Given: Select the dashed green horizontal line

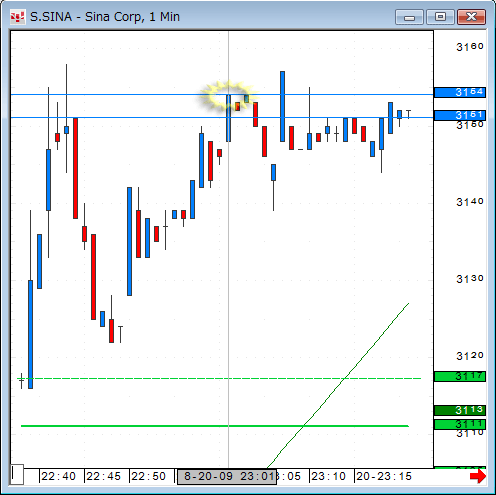Looking at the screenshot, I should [x=219, y=379].
